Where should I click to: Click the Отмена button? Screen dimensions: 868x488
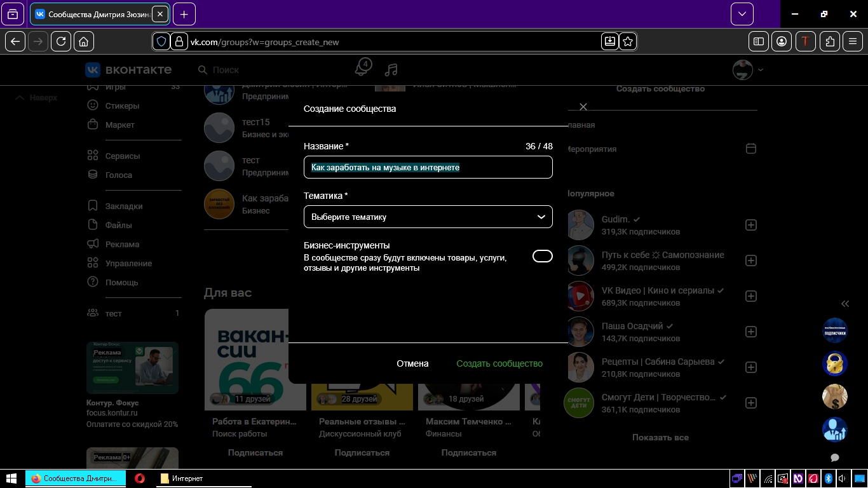[412, 363]
